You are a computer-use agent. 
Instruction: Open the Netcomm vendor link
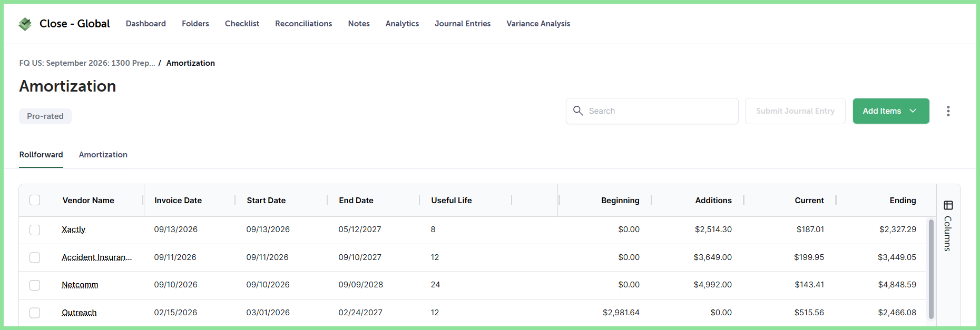pos(80,285)
